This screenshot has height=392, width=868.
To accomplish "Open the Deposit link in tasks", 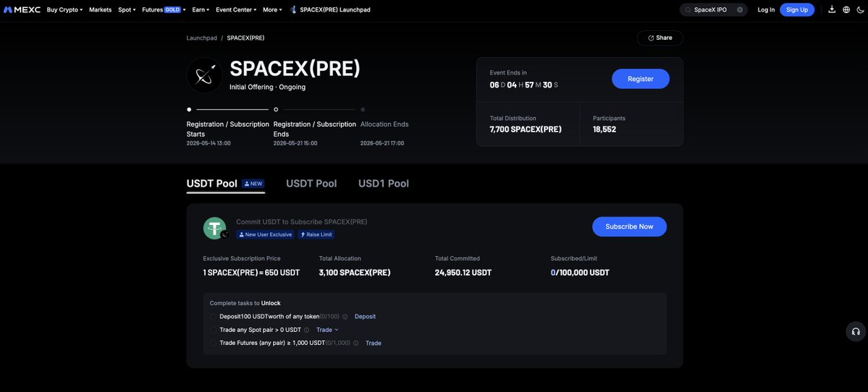I will (366, 317).
